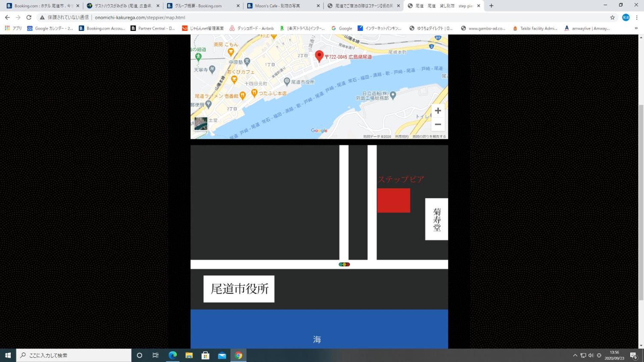Image resolution: width=644 pixels, height=362 pixels.
Task: Go back to previous page
Action: pyautogui.click(x=7, y=17)
